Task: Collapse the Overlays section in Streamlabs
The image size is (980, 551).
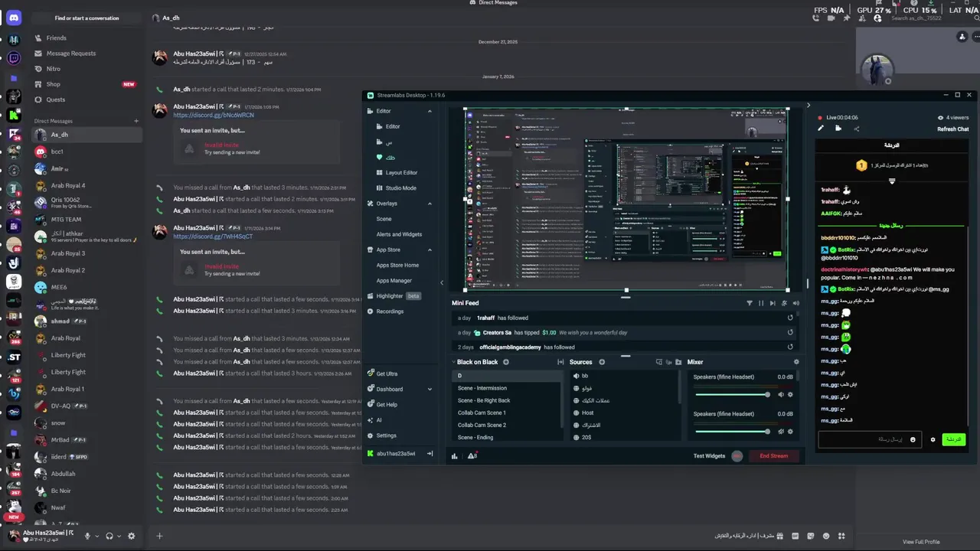Action: pyautogui.click(x=430, y=204)
